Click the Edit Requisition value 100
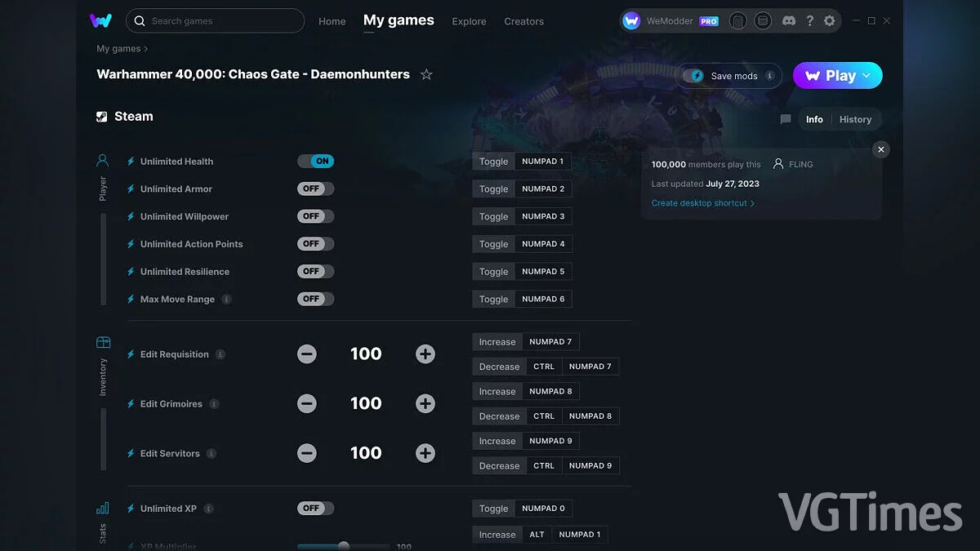This screenshot has width=980, height=551. [366, 354]
